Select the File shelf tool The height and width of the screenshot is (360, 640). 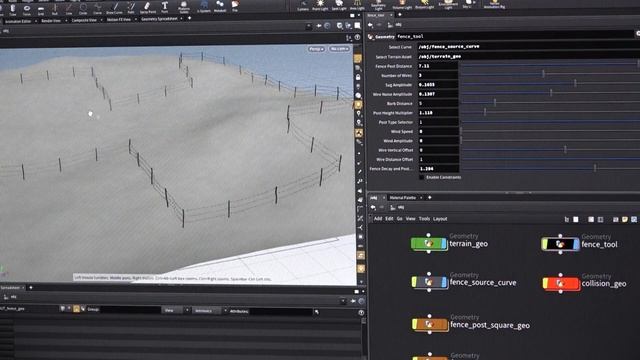coord(235,6)
